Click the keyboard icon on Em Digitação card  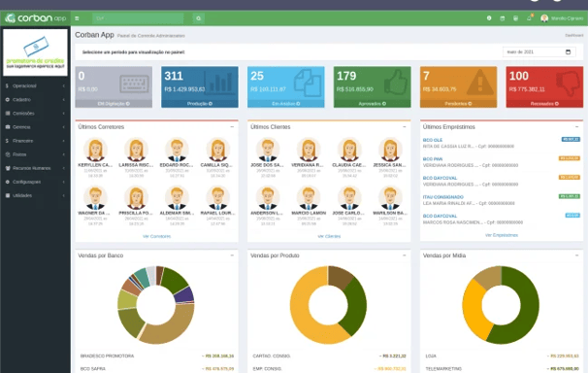click(134, 84)
